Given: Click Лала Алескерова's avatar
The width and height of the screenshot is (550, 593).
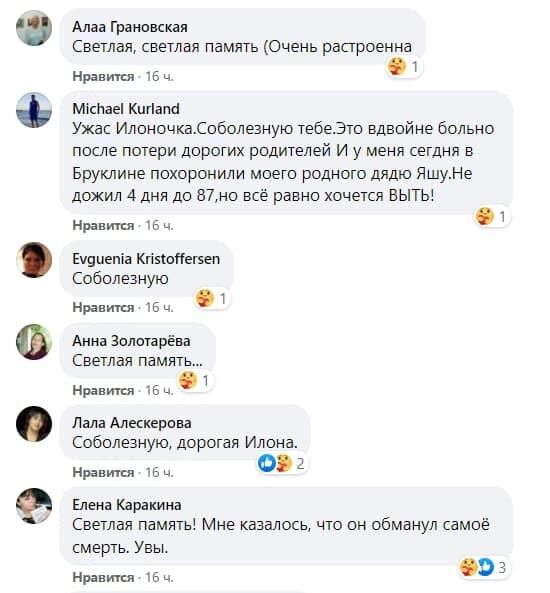Looking at the screenshot, I should click(x=34, y=424).
